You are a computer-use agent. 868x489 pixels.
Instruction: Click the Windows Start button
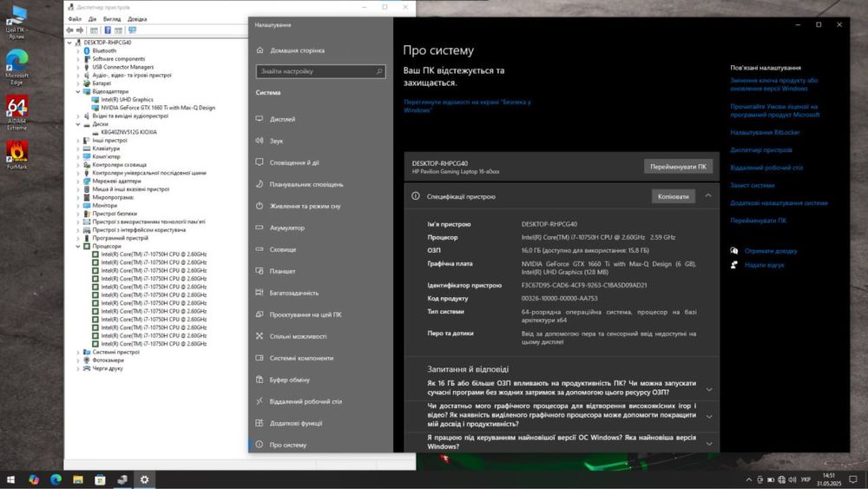(10, 479)
